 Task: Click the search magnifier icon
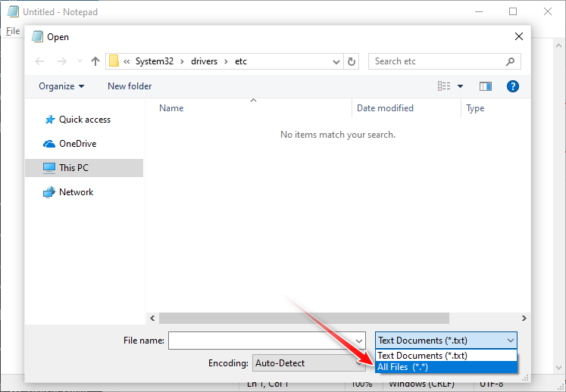(511, 61)
